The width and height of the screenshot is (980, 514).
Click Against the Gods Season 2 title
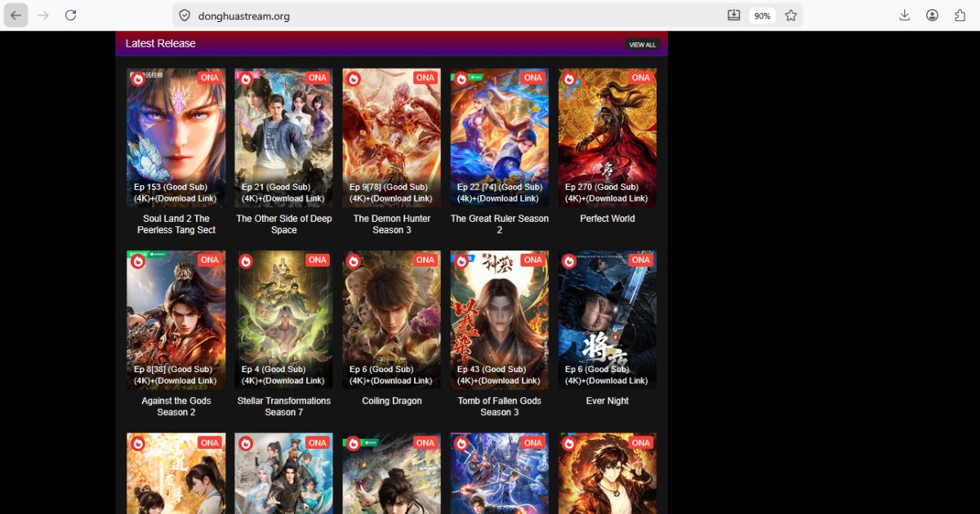(x=176, y=406)
